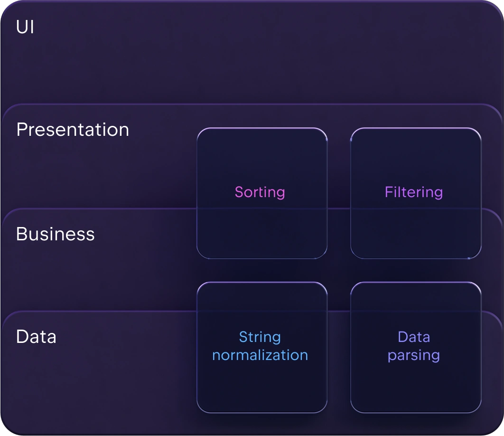Click empty center area of the UI layer
This screenshot has width=504, height=436.
(252, 62)
